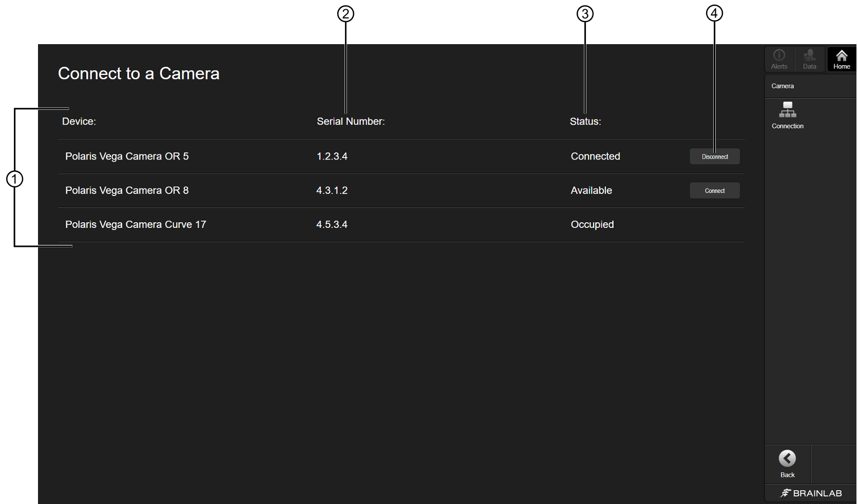
Task: Click the Device column header
Action: click(x=79, y=121)
